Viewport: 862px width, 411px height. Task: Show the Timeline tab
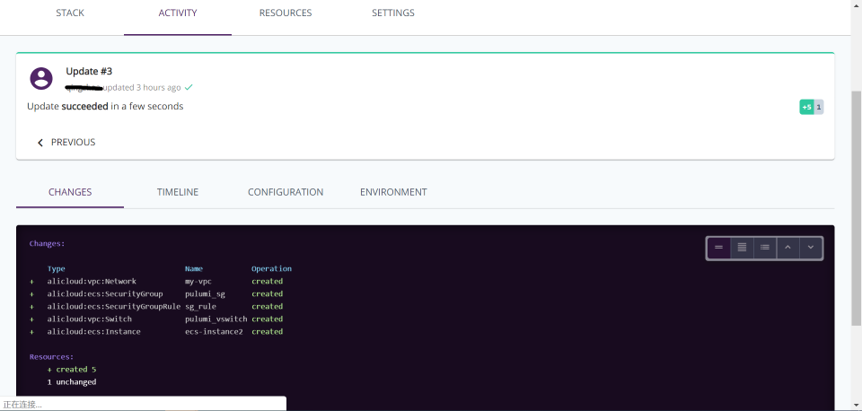click(177, 192)
